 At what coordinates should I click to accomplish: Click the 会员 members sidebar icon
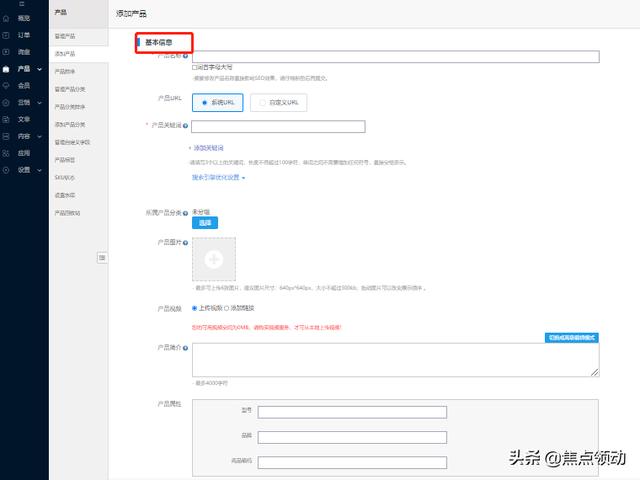click(x=7, y=85)
